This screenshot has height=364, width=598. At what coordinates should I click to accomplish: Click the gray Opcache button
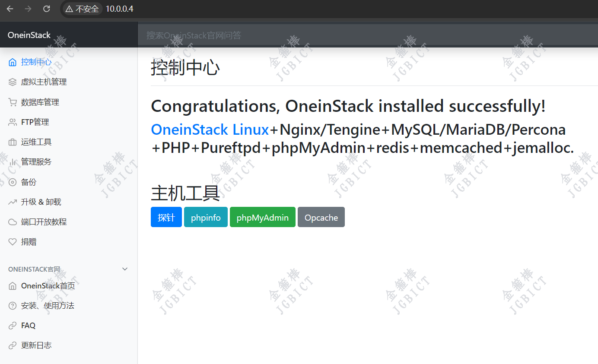321,217
